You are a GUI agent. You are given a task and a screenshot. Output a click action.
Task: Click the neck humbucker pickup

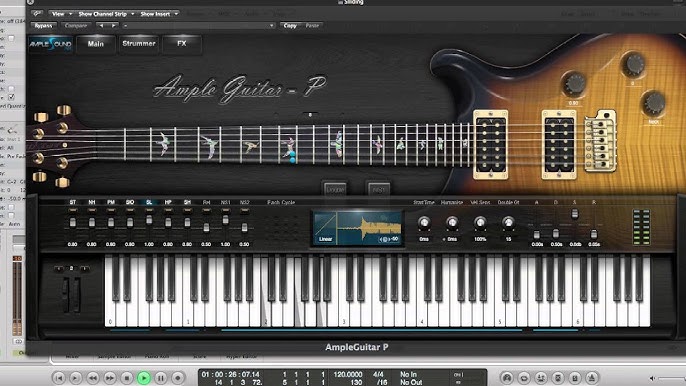[490, 144]
